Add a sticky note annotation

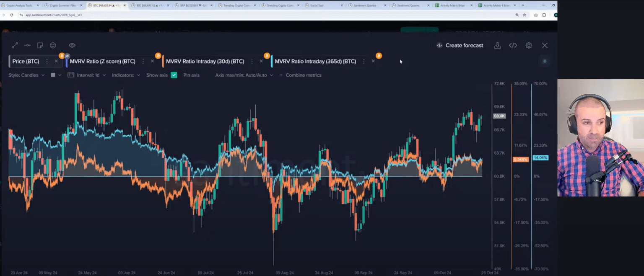(40, 45)
